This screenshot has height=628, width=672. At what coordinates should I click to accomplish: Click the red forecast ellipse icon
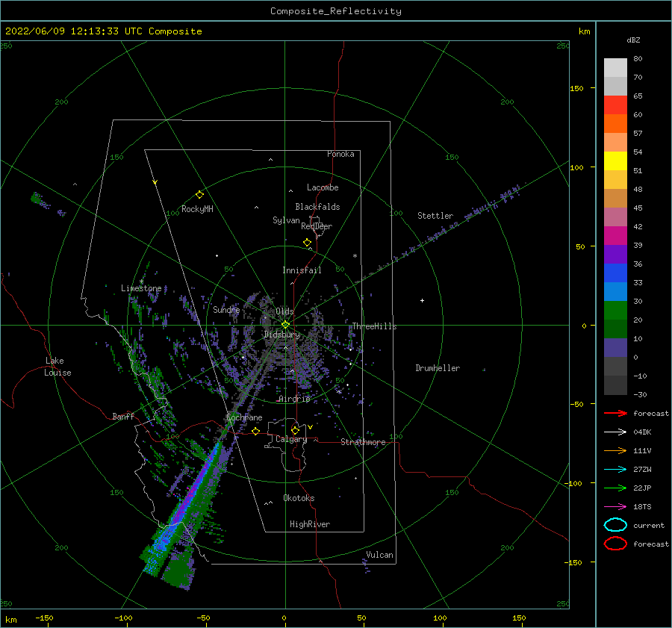tap(615, 544)
